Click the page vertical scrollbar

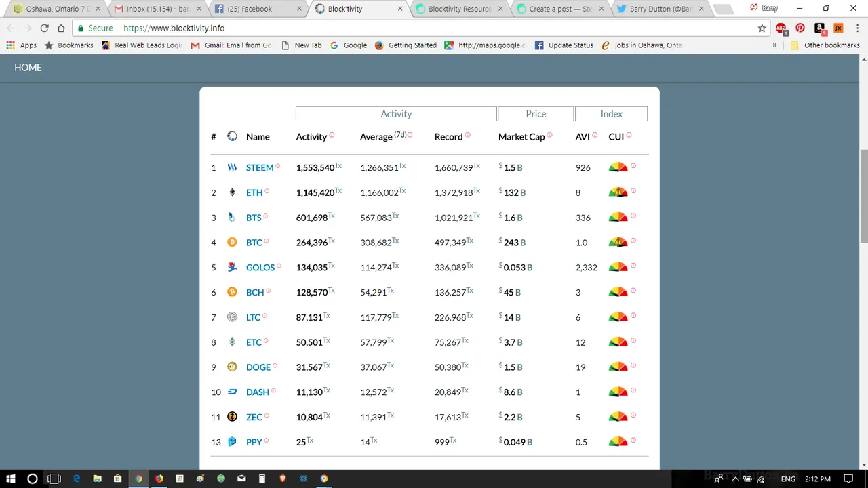point(863,197)
